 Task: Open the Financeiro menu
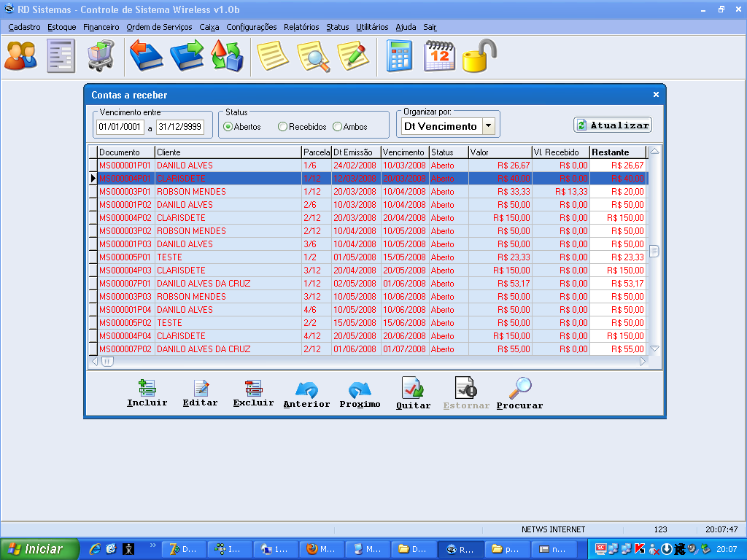[x=101, y=27]
